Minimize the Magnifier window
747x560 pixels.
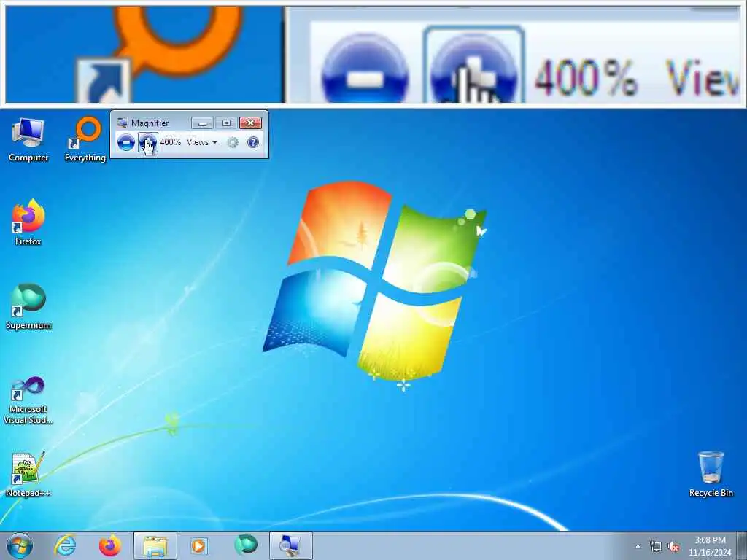(x=202, y=123)
